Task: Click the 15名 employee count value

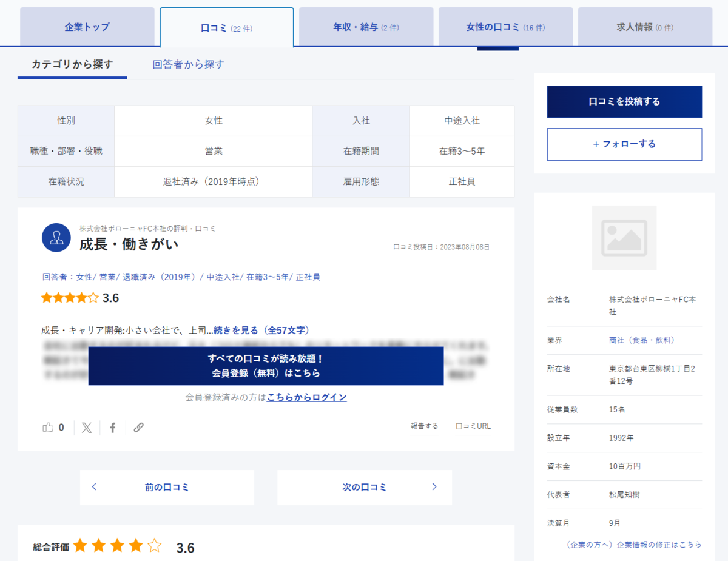Action: tap(617, 409)
